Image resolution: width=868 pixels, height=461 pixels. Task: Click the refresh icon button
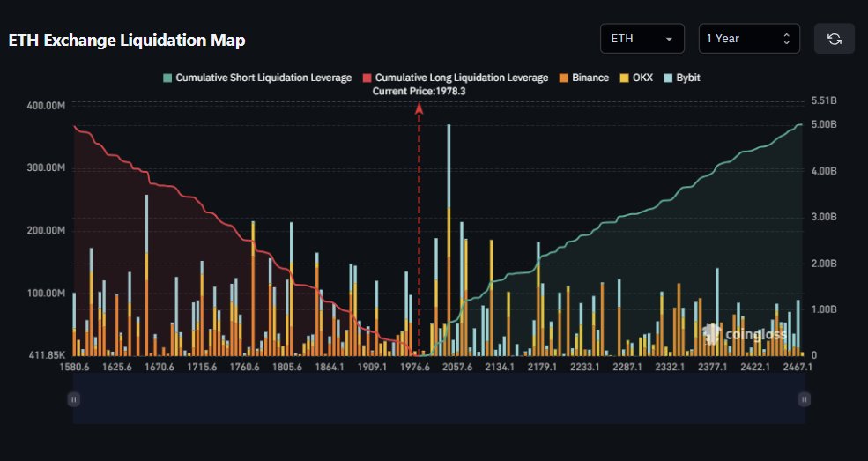[834, 39]
